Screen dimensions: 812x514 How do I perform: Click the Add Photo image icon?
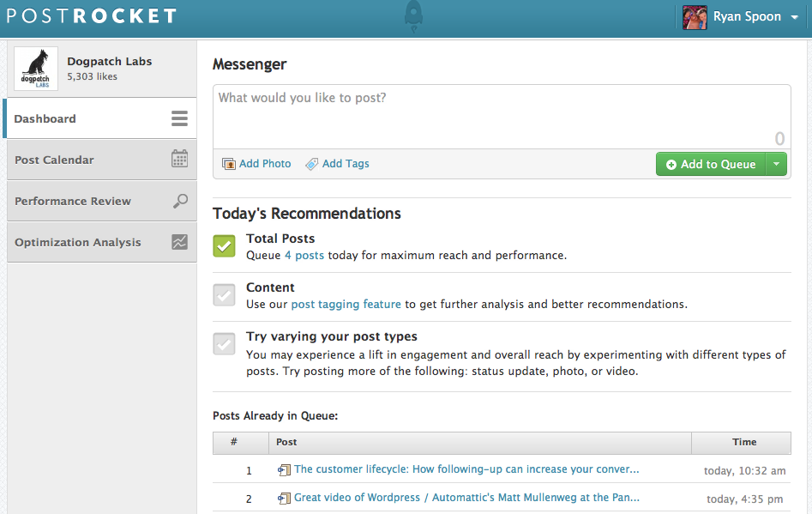229,164
